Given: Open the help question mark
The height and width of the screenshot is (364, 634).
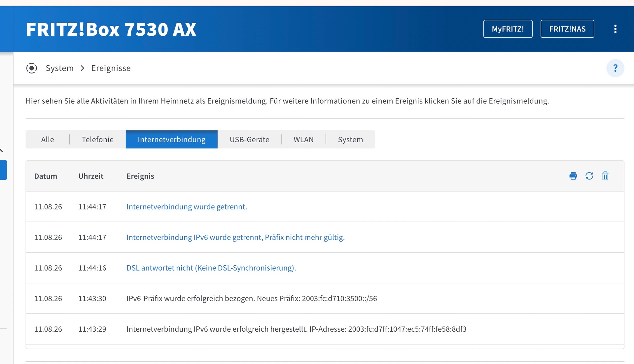Looking at the screenshot, I should 615,68.
